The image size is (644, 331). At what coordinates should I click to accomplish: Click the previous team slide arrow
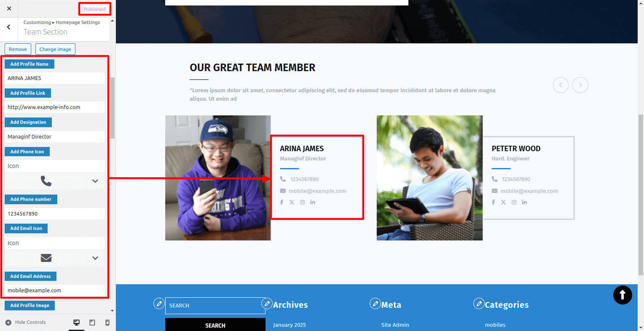click(560, 85)
